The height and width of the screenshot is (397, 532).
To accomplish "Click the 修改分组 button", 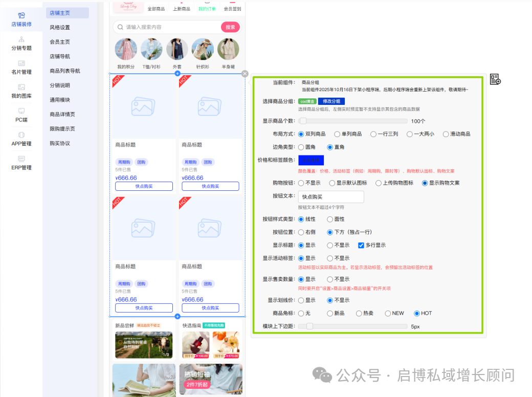I will [x=331, y=101].
